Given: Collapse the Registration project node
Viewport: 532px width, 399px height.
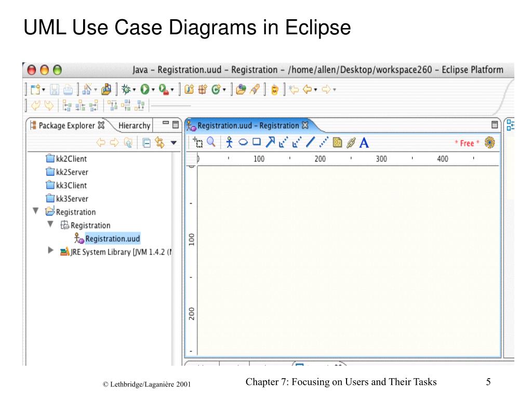Looking at the screenshot, I should [36, 211].
